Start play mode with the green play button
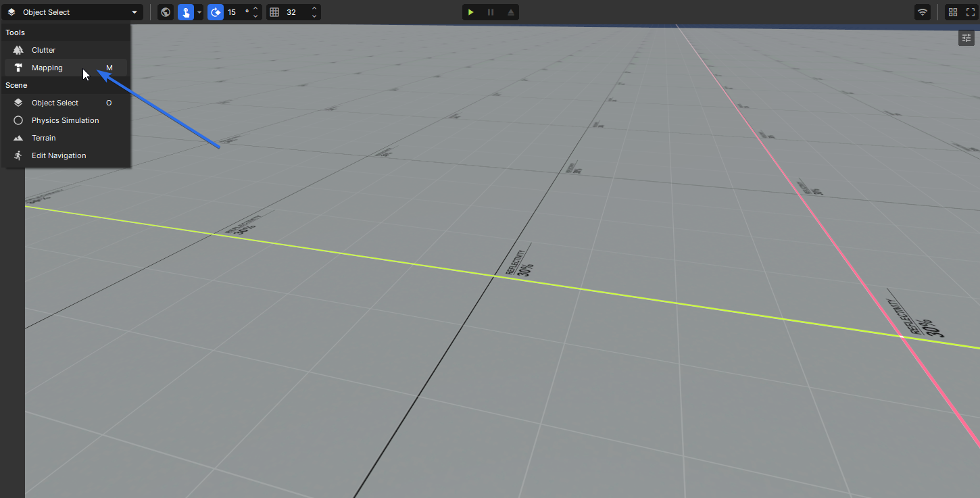The image size is (980, 498). (x=471, y=12)
